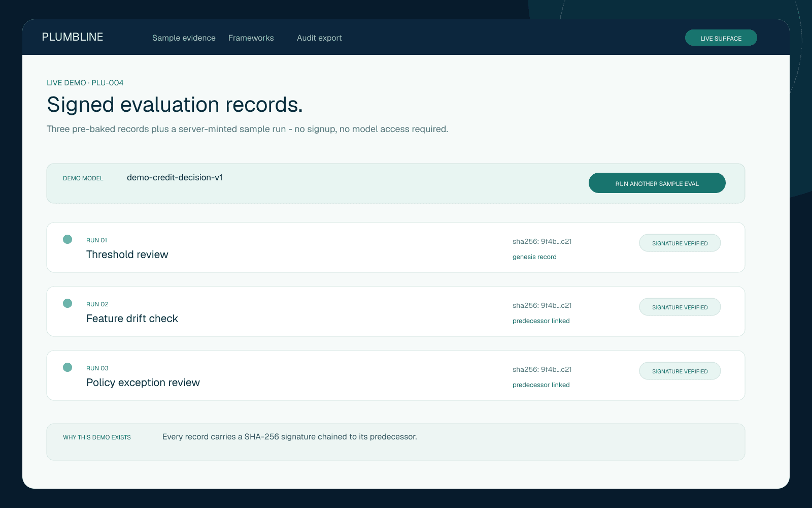
Task: Run another sample eval
Action: click(657, 183)
